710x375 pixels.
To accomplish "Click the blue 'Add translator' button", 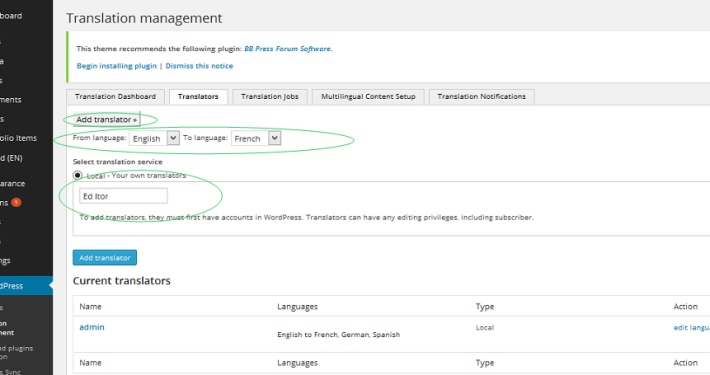I will [105, 258].
